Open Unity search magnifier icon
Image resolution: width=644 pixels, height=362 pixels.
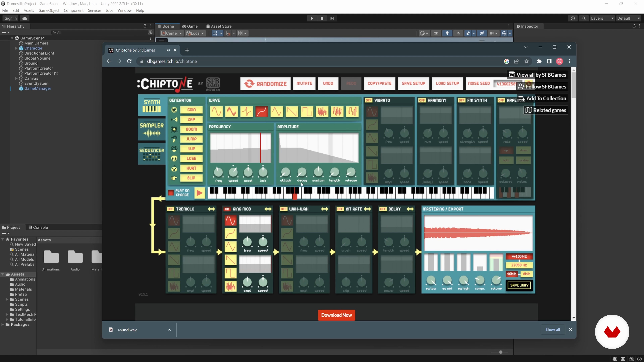coord(584,18)
